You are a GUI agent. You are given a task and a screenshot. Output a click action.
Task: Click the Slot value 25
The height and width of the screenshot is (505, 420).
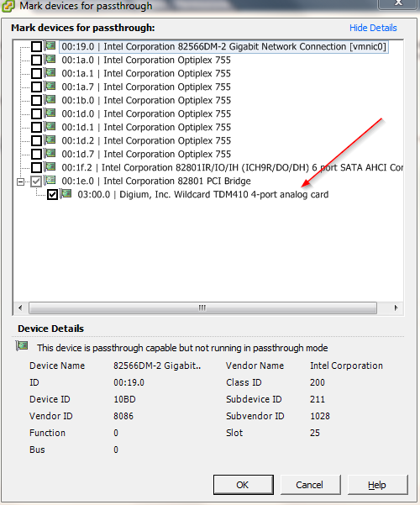tap(315, 433)
